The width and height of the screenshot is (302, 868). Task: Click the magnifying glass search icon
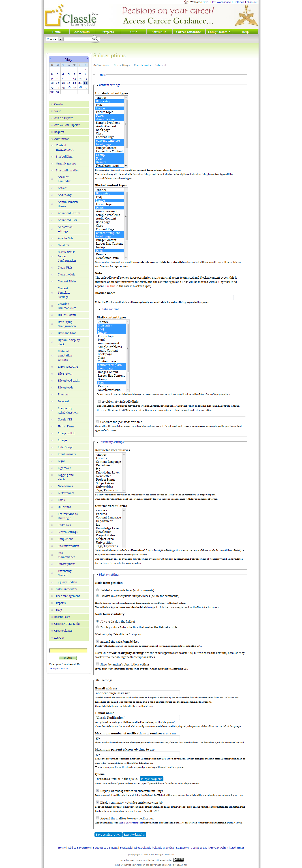point(96,38)
